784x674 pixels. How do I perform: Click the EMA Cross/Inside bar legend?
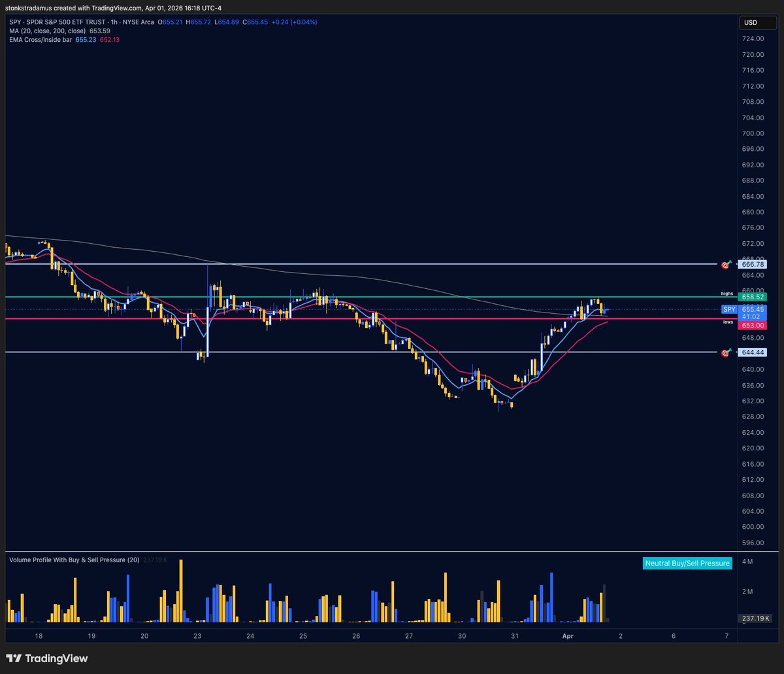coord(41,40)
